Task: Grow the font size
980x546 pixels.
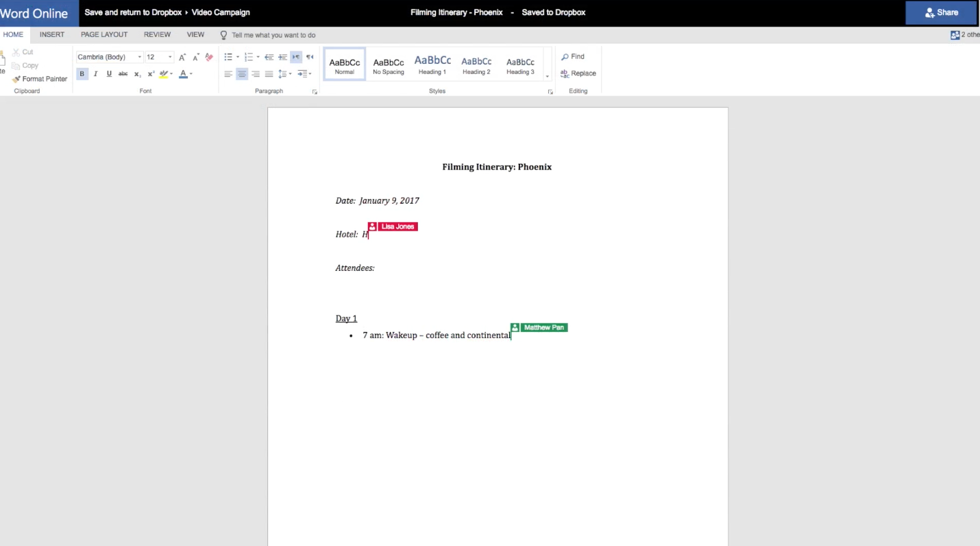Action: 182,57
